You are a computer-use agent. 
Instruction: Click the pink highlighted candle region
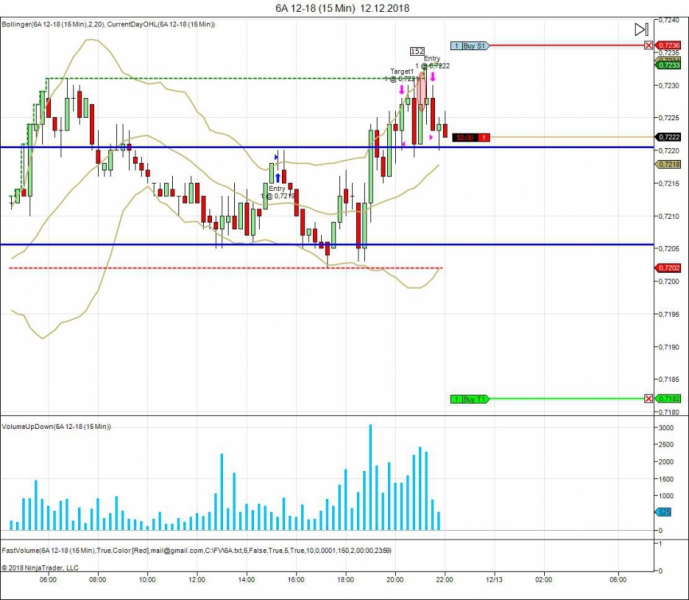(421, 91)
